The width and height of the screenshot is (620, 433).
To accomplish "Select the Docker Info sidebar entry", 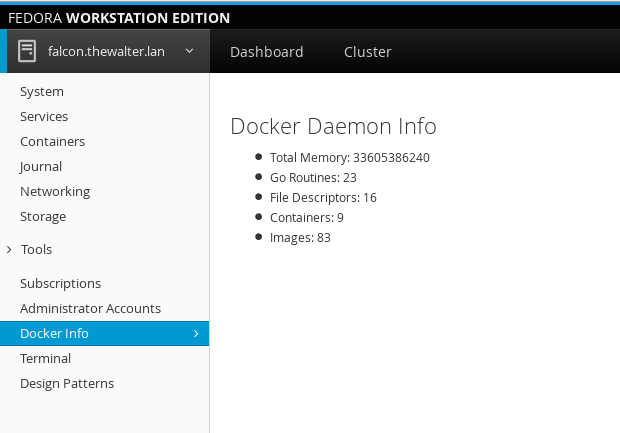I will pos(54,334).
